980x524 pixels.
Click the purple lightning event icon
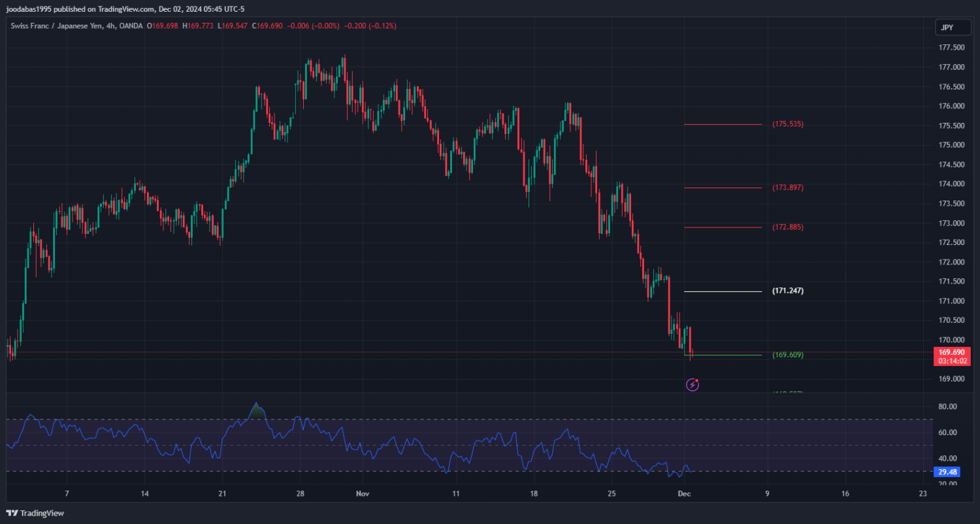pos(693,385)
